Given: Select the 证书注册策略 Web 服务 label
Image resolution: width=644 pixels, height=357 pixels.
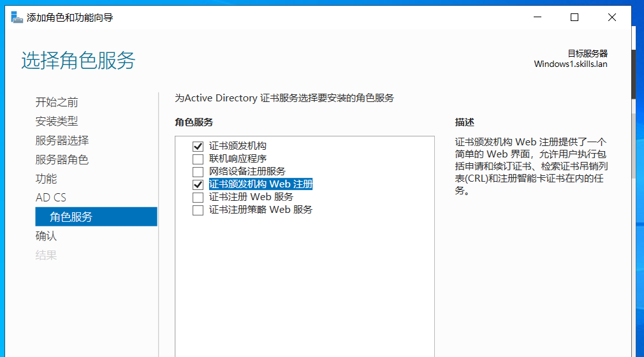Looking at the screenshot, I should point(261,210).
